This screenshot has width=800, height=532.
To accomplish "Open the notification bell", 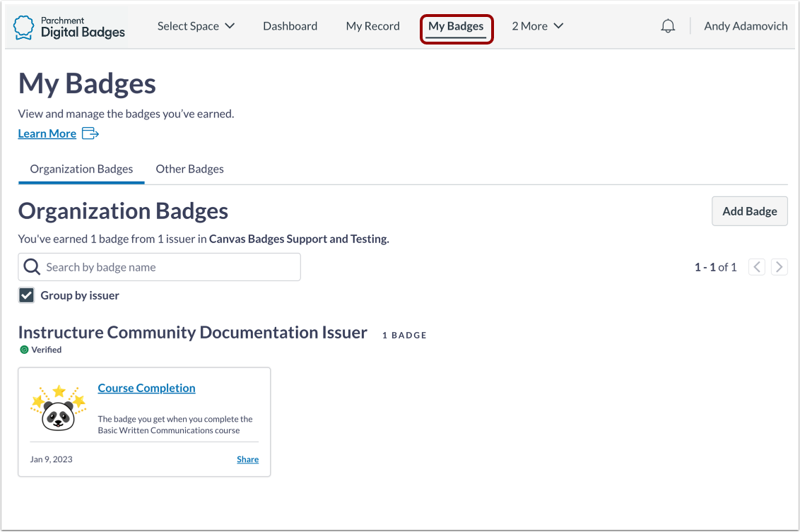I will pos(667,25).
